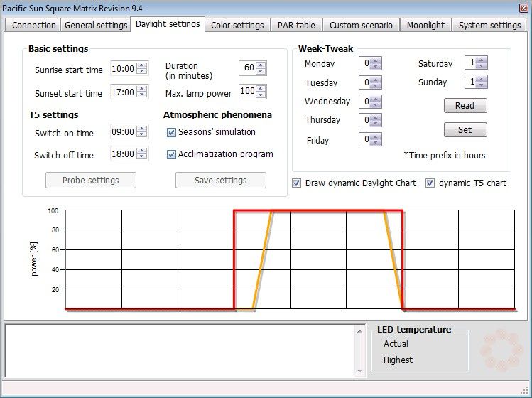The width and height of the screenshot is (532, 398).
Task: Open Probe settings
Action: click(91, 180)
